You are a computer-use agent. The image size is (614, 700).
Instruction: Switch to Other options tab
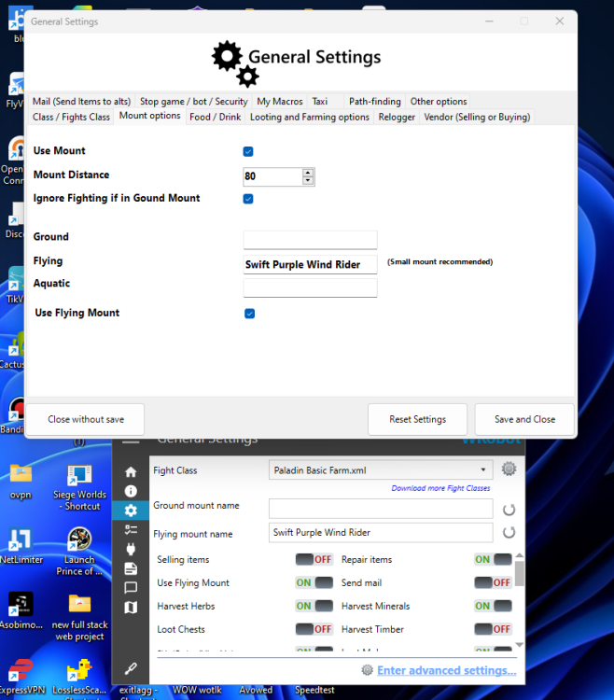point(439,102)
